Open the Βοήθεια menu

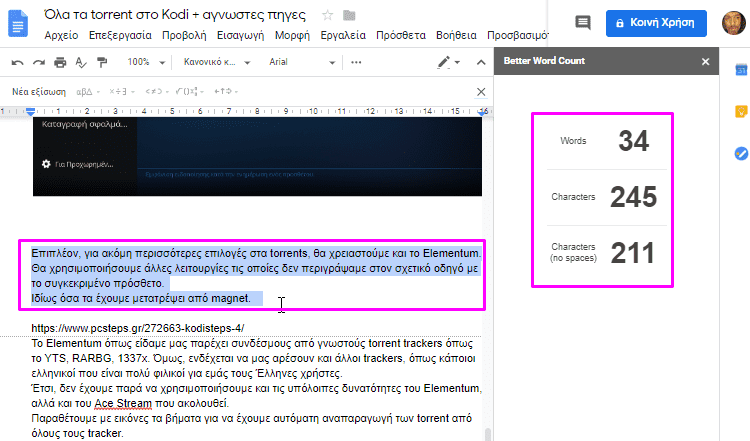[x=456, y=35]
